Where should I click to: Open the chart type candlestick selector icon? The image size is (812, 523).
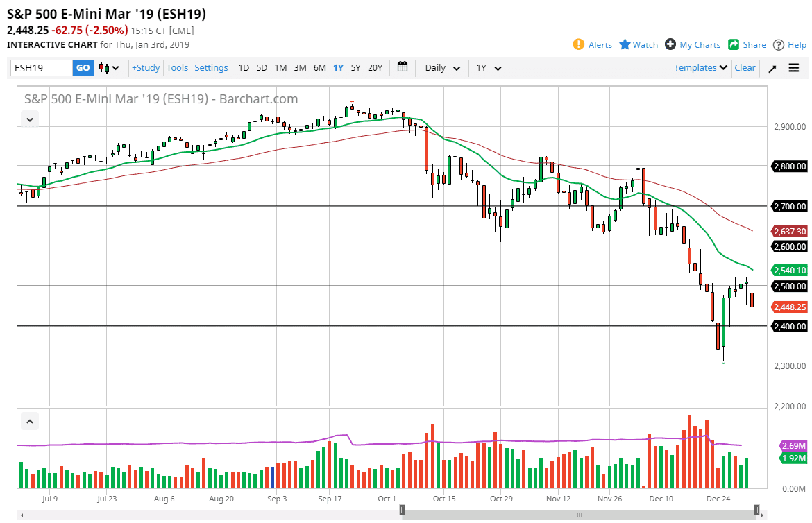click(108, 67)
